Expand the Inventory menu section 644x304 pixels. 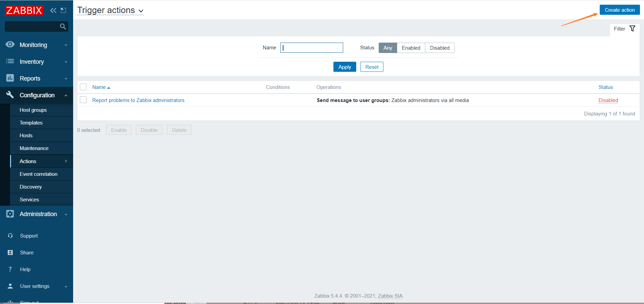tap(66, 62)
